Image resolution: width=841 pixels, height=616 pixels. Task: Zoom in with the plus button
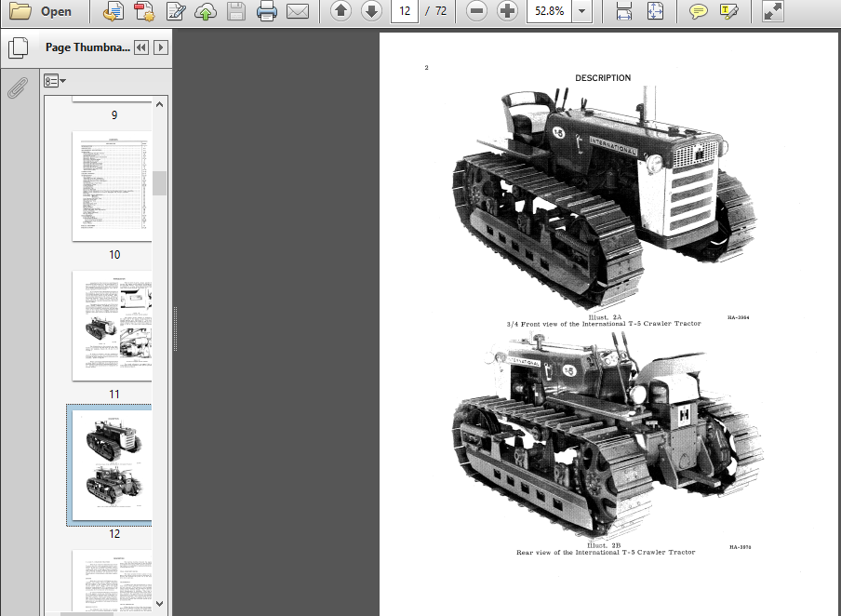point(507,11)
